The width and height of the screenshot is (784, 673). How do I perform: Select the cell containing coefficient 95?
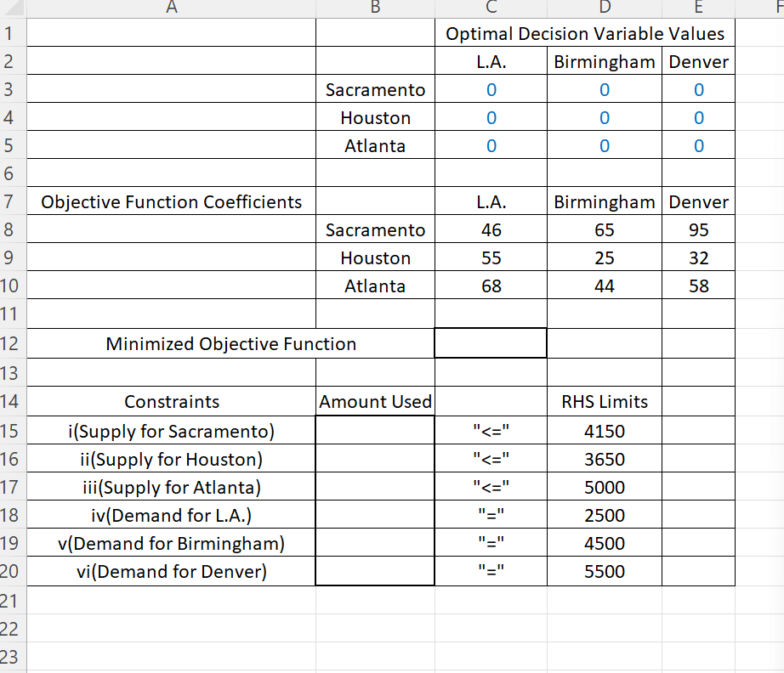click(x=697, y=229)
